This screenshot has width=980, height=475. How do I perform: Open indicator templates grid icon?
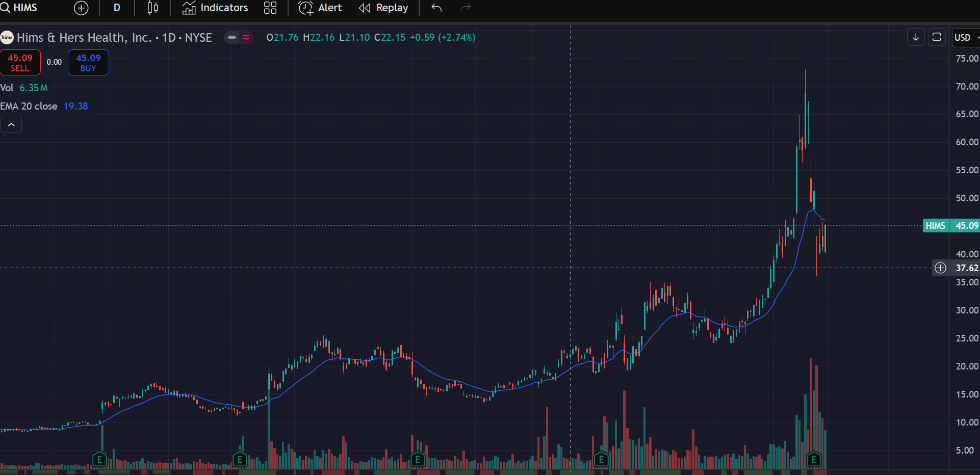tap(270, 8)
